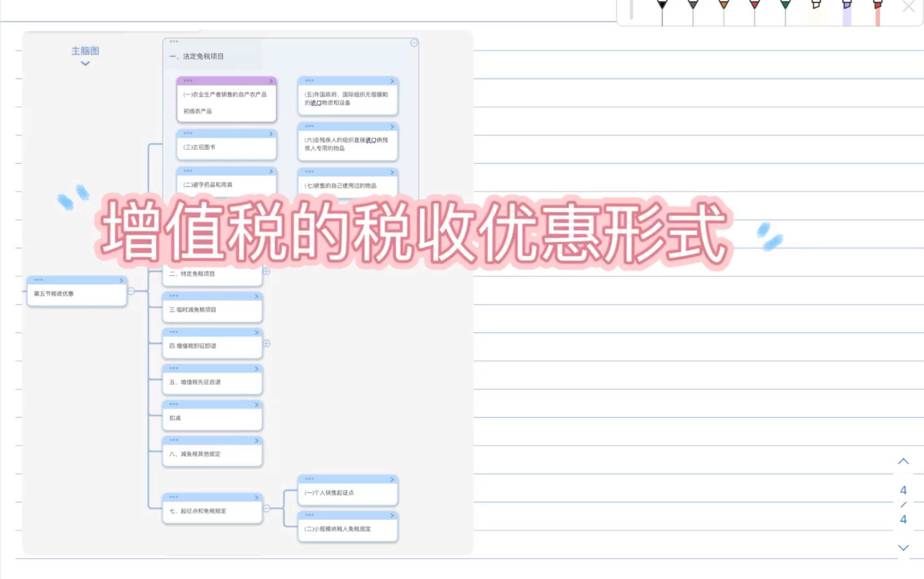Open arrow on 三.临时减免税项目 node
The image size is (924, 579).
[257, 296]
